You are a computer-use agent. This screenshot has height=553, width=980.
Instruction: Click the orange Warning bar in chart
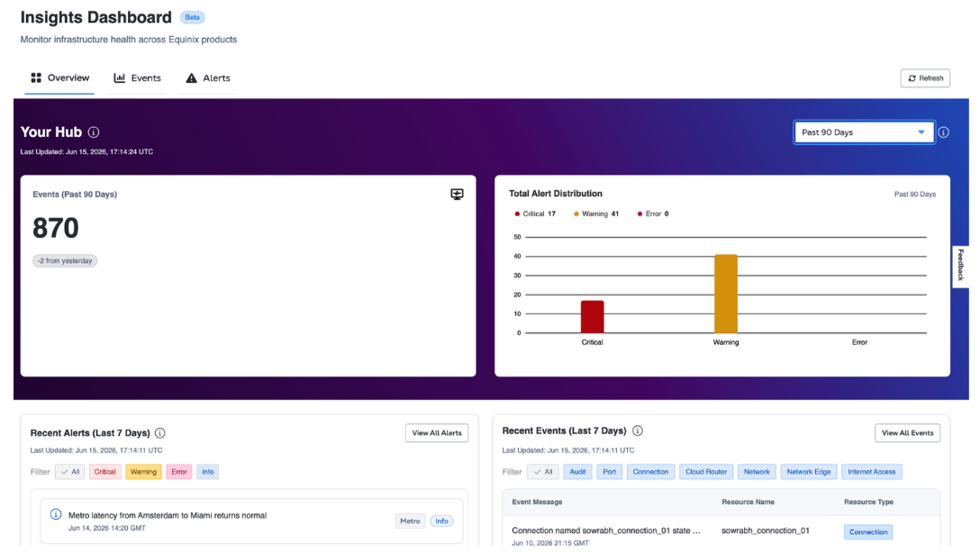[x=726, y=294]
